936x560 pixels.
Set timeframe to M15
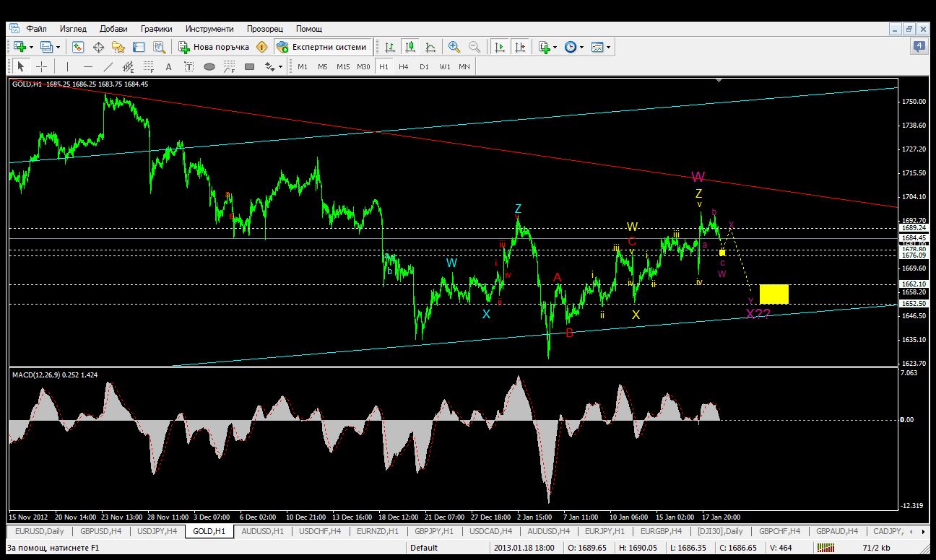(x=343, y=66)
